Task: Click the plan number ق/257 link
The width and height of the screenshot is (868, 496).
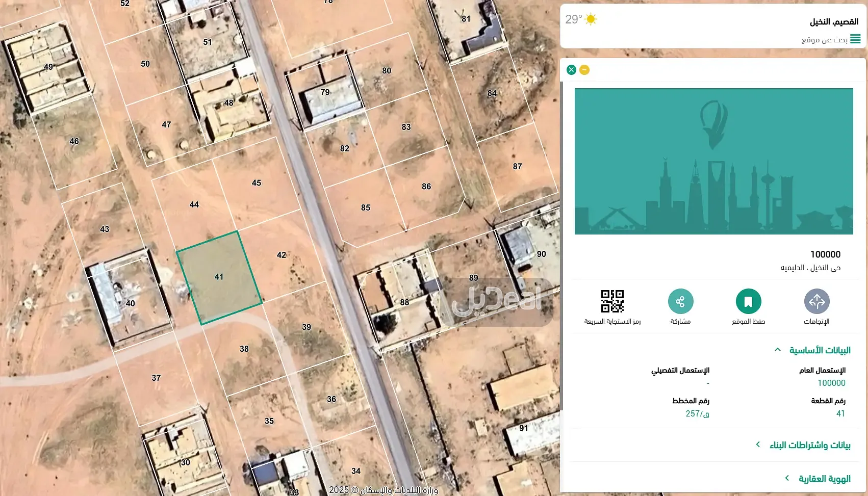Action: tap(697, 414)
